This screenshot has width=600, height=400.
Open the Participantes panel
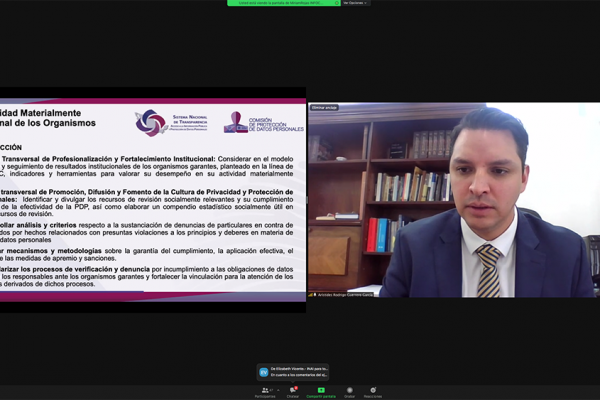point(265,392)
